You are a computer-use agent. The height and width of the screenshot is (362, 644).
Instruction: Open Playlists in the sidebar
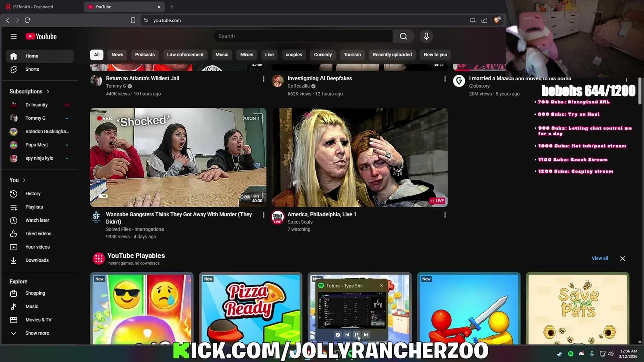(x=40, y=207)
